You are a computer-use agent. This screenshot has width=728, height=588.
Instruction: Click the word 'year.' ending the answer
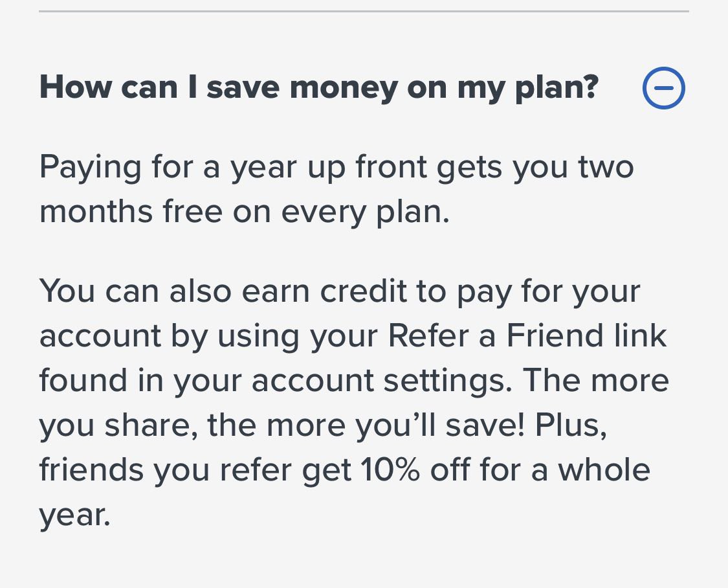click(75, 516)
